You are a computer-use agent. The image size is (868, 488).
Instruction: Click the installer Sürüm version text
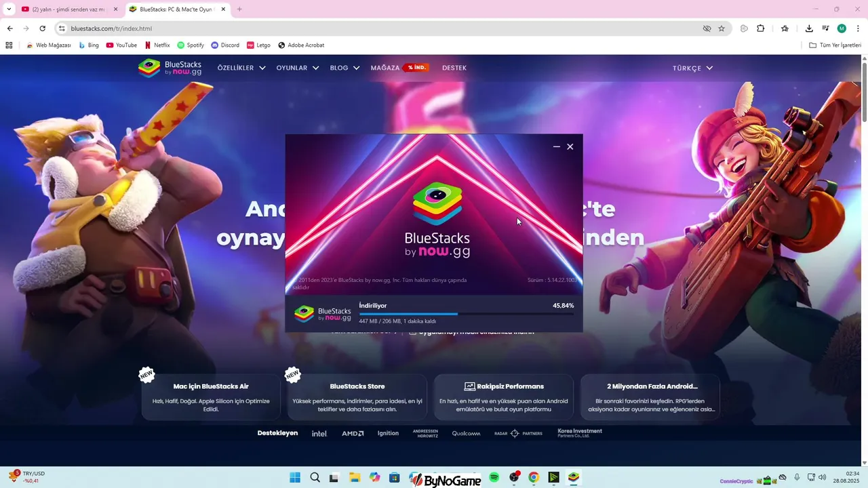[552, 280]
